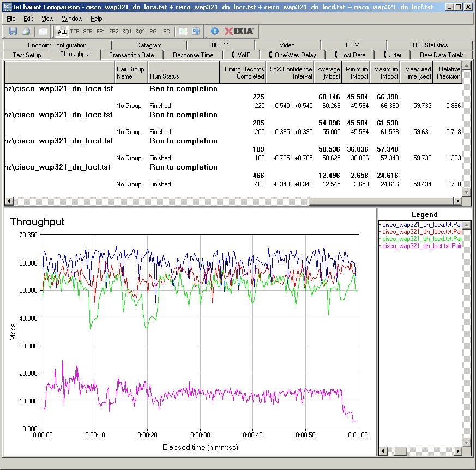Click the Measured Time (sec) column header
The width and height of the screenshot is (476, 470).
(417, 73)
